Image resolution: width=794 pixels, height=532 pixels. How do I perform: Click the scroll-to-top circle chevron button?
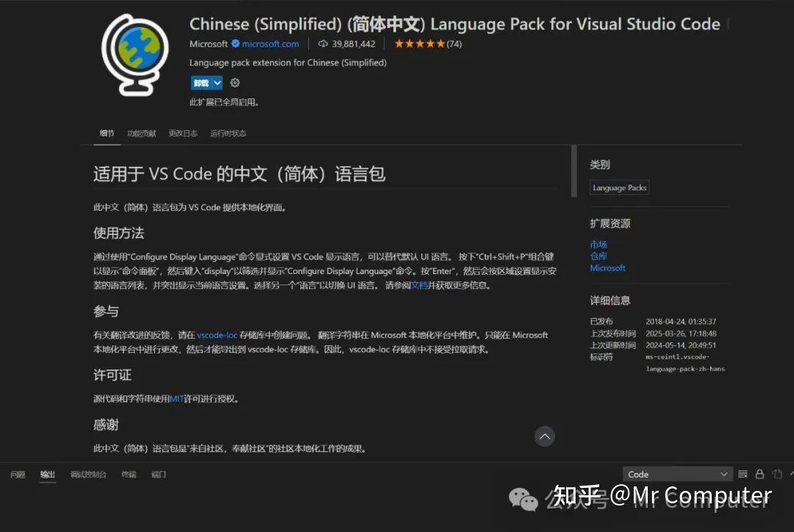(545, 436)
